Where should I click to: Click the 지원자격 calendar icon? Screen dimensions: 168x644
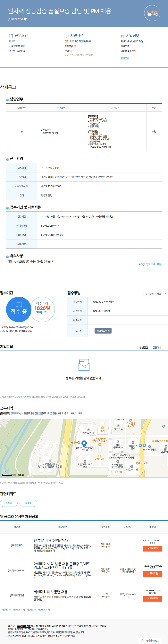(67, 36)
